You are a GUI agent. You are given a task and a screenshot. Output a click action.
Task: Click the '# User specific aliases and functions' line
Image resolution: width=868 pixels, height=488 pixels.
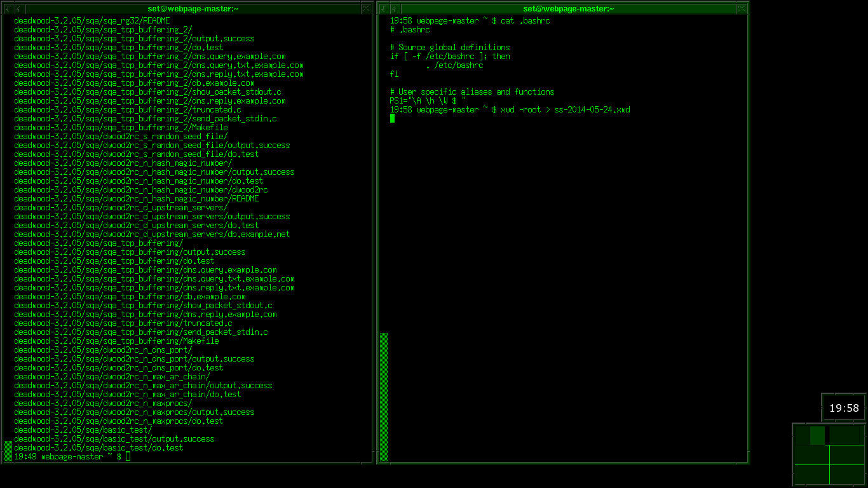(x=472, y=91)
